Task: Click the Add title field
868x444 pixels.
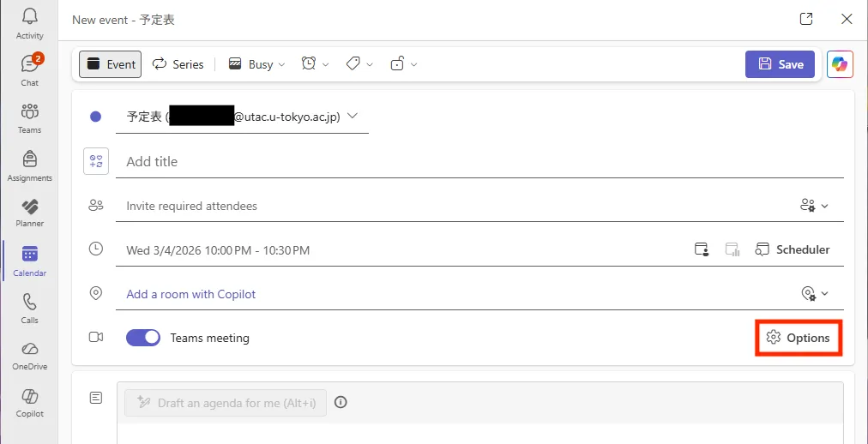Action: pyautogui.click(x=480, y=161)
